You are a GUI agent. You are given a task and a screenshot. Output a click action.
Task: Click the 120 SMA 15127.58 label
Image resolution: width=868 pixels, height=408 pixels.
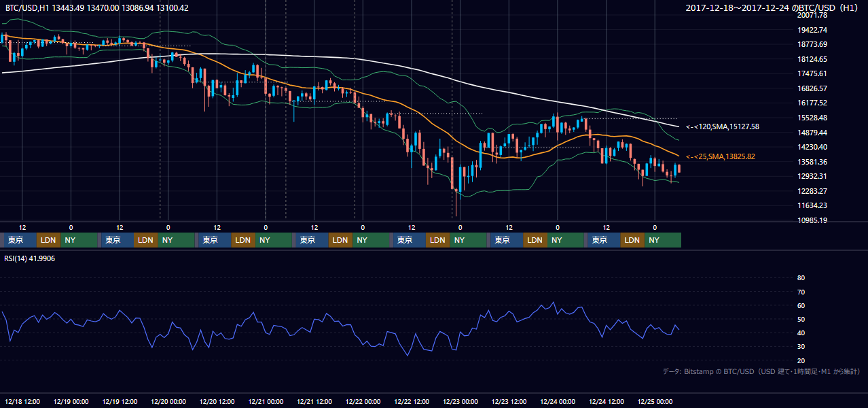722,126
